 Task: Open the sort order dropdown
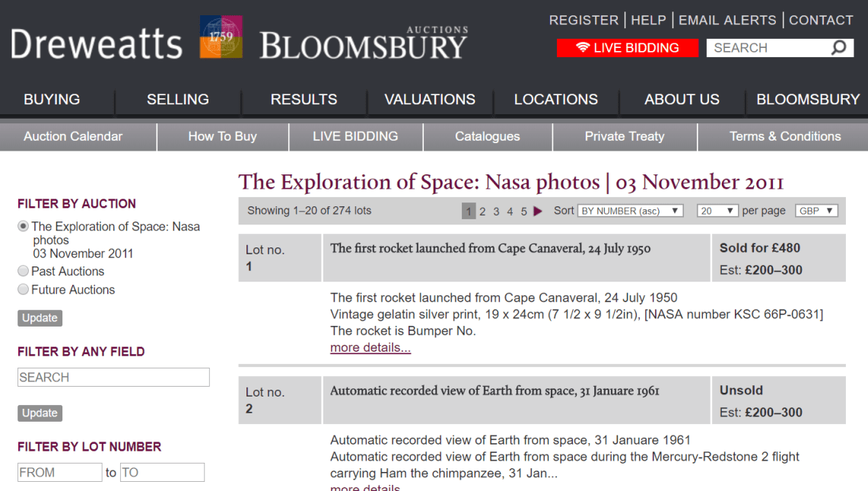point(630,210)
